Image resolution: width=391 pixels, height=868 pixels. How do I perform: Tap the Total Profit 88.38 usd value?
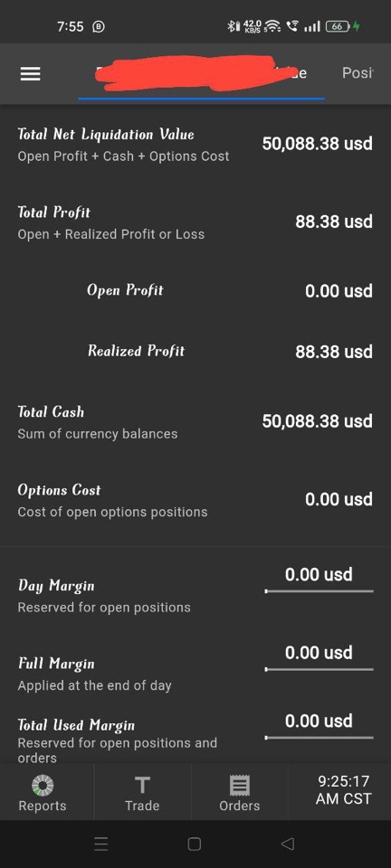[334, 222]
